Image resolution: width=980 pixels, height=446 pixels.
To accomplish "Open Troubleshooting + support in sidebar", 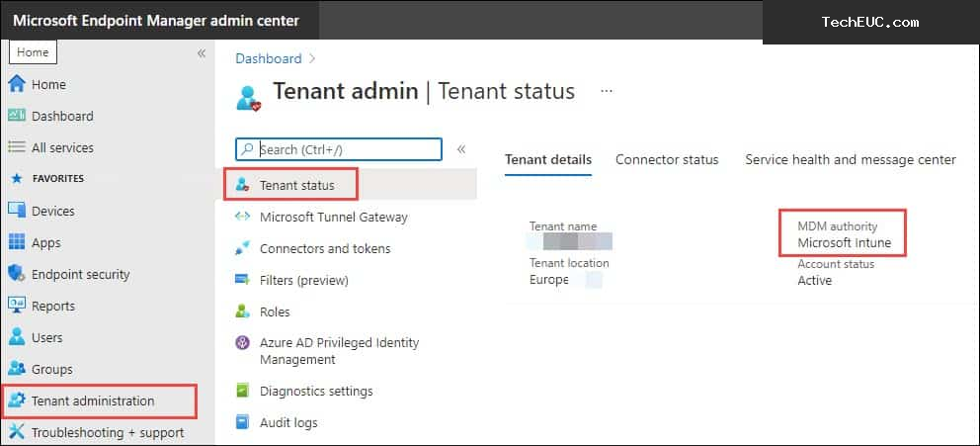I will click(x=108, y=432).
